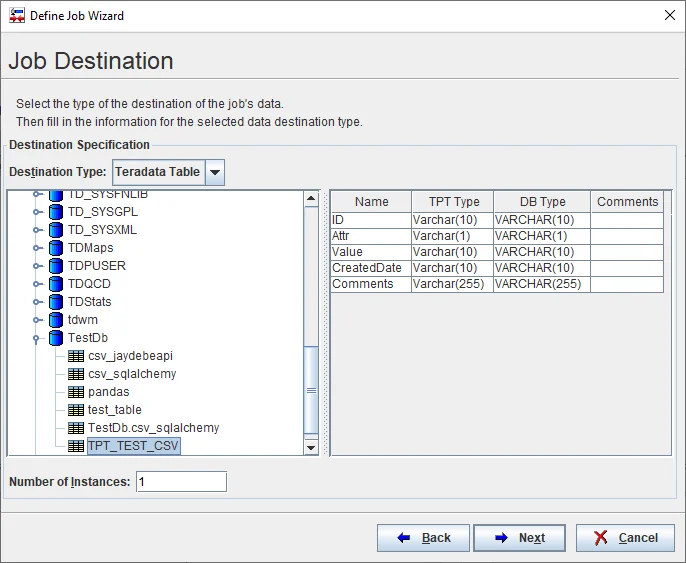Cancel the Define Job Wizard

point(625,538)
